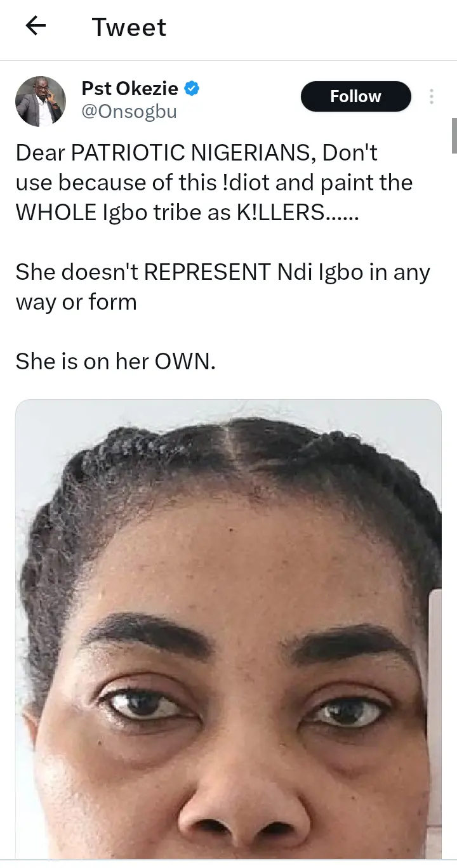Viewport: 457px width, 868px height.
Task: Open the three-dot more options menu
Action: click(x=432, y=96)
